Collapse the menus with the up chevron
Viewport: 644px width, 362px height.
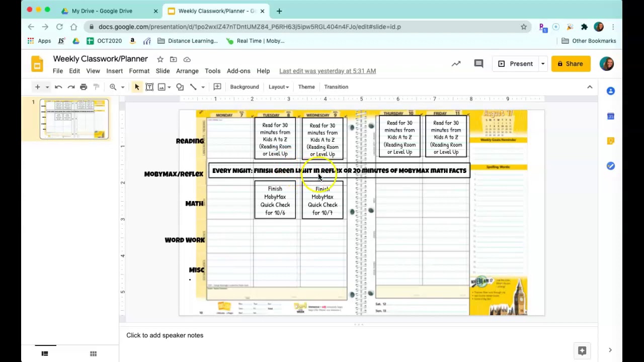[590, 87]
